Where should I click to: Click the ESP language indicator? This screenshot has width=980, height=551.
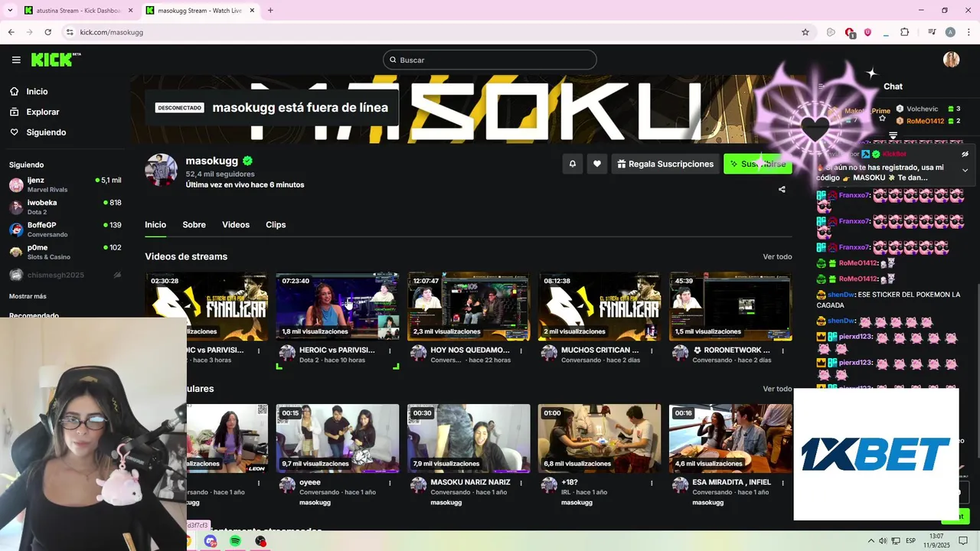click(x=910, y=541)
